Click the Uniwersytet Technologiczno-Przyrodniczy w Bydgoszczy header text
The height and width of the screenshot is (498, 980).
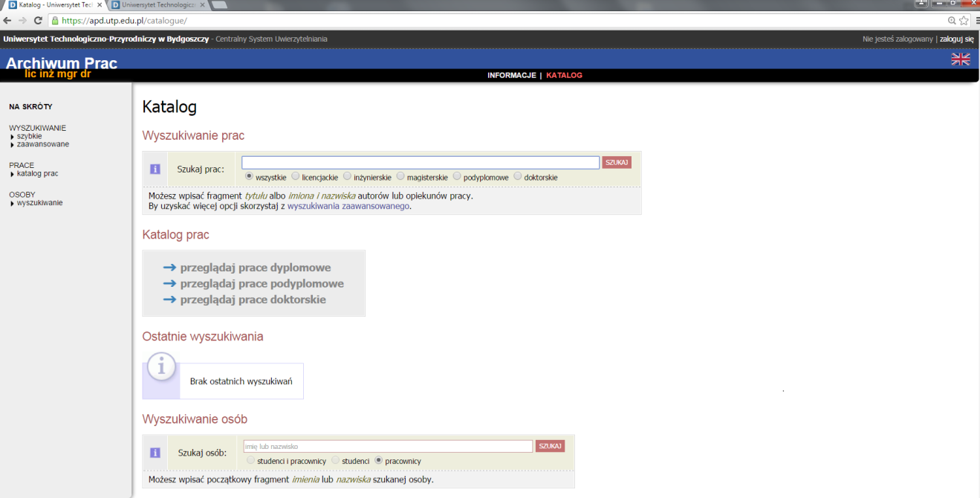click(106, 39)
